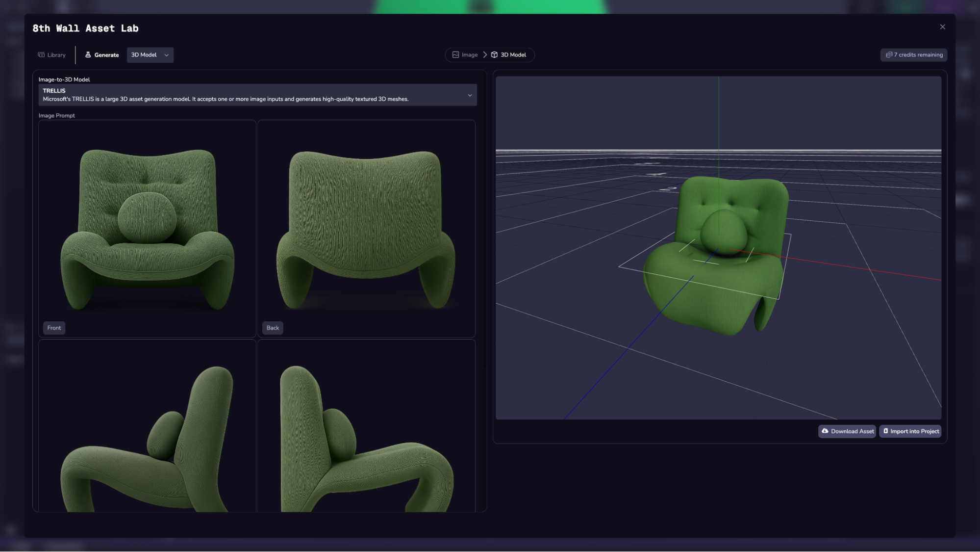Click the Image breadcrumb picture icon

[455, 55]
